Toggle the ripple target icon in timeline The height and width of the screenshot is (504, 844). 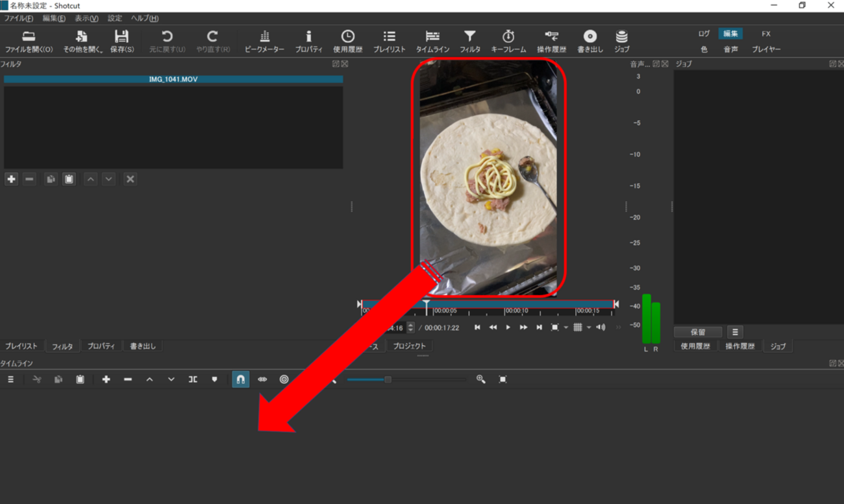(284, 379)
